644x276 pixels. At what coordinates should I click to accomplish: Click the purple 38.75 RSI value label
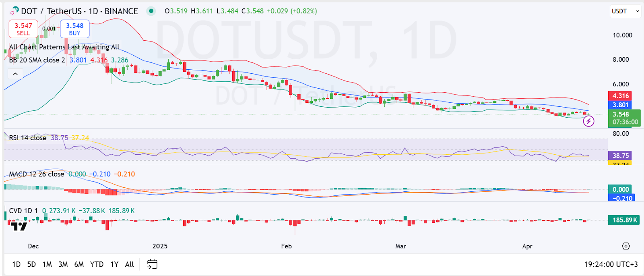point(620,156)
